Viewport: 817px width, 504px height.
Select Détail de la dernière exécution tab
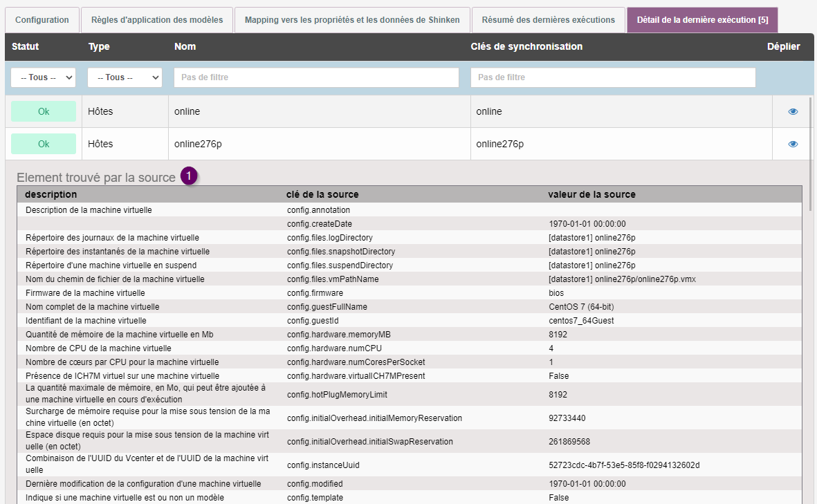click(x=701, y=20)
